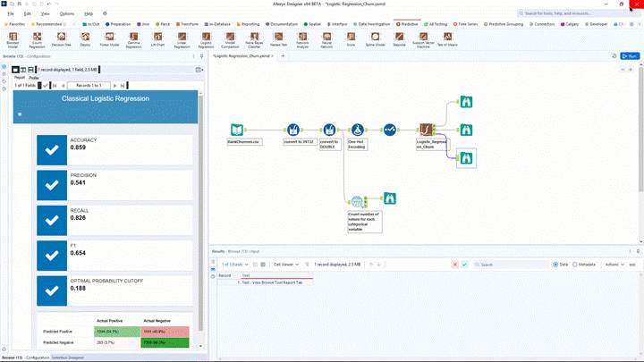This screenshot has width=644, height=362.
Task: Select the Model Comparison tool
Action: [x=230, y=40]
